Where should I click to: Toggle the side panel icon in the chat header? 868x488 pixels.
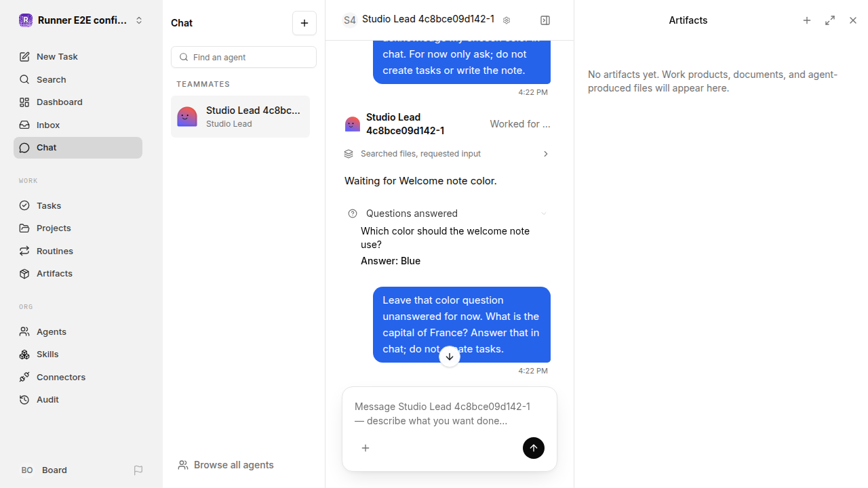click(545, 20)
